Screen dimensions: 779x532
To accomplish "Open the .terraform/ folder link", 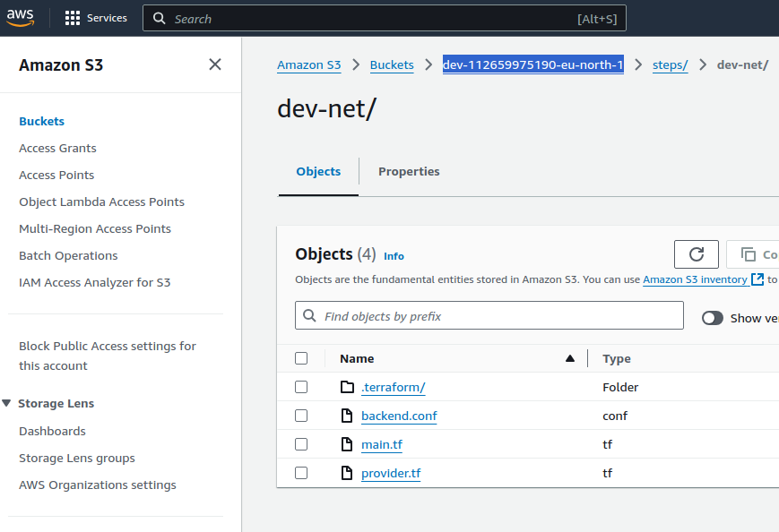I will [393, 387].
